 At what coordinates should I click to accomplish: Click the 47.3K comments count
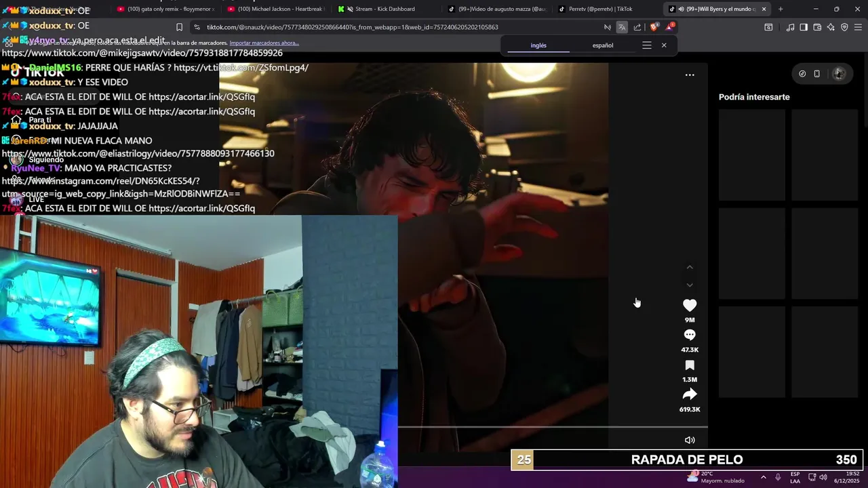[690, 350]
